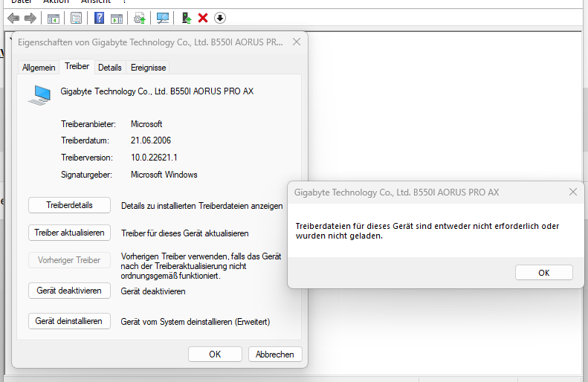Toggle the console tree pane icon

point(54,18)
